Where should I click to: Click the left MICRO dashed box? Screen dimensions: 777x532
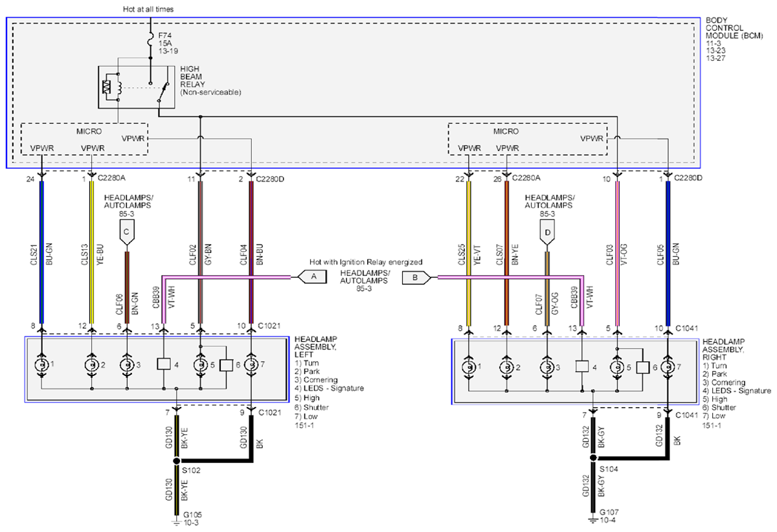tap(84, 138)
